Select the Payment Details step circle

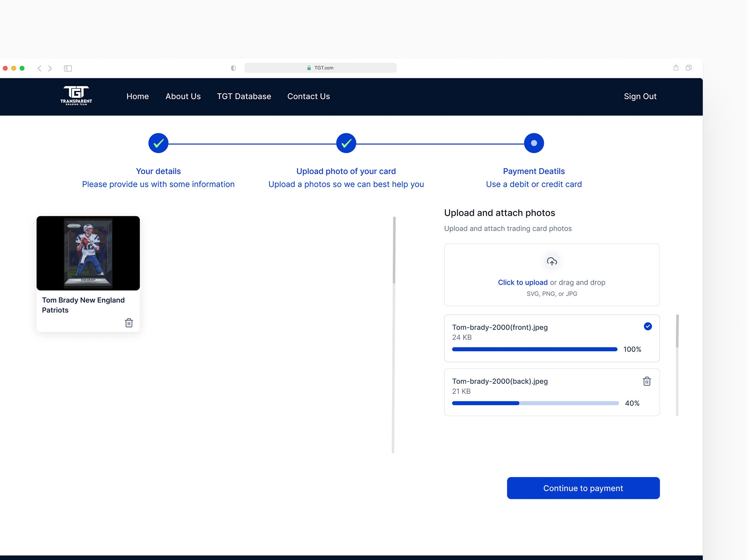(x=534, y=143)
